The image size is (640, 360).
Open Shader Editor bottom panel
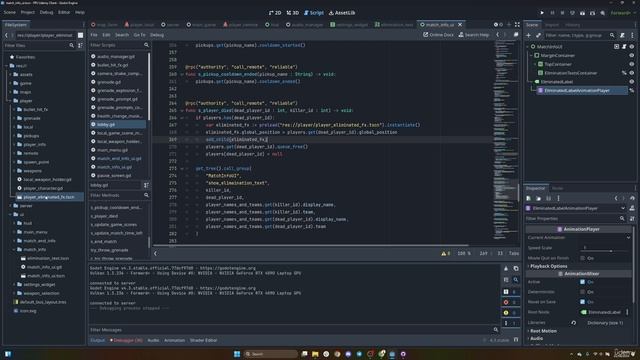coord(203,340)
